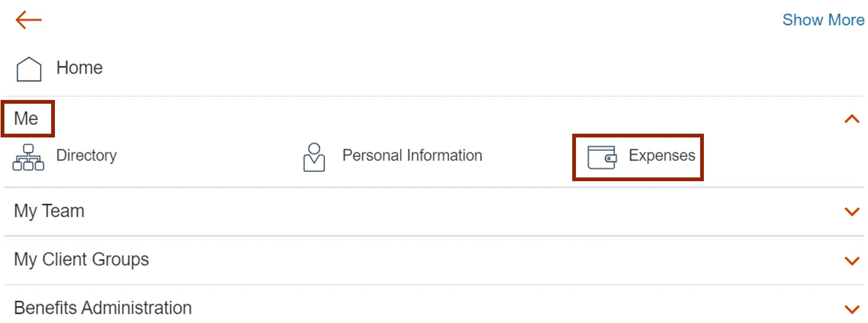Screen dimensions: 868x323
Task: Expand the My Team chevron
Action: (x=851, y=212)
